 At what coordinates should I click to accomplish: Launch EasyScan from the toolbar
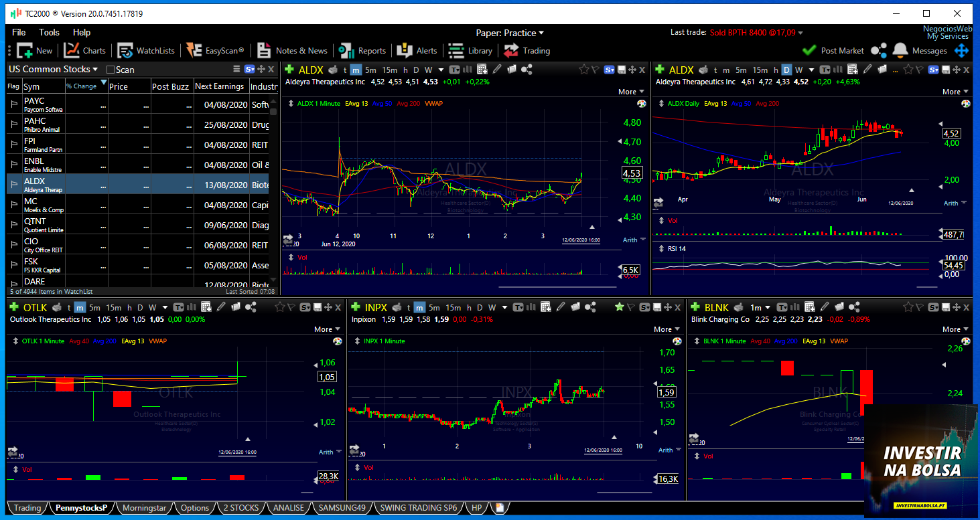click(x=215, y=50)
